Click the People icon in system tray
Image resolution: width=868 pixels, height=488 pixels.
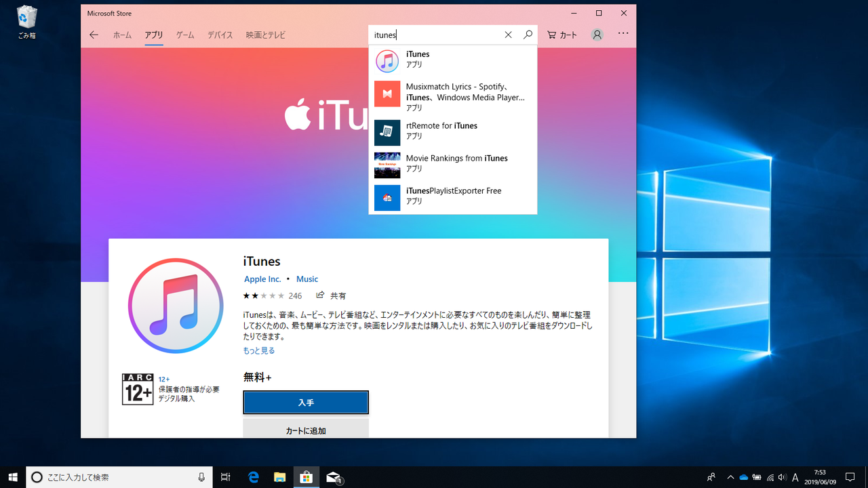[711, 477]
